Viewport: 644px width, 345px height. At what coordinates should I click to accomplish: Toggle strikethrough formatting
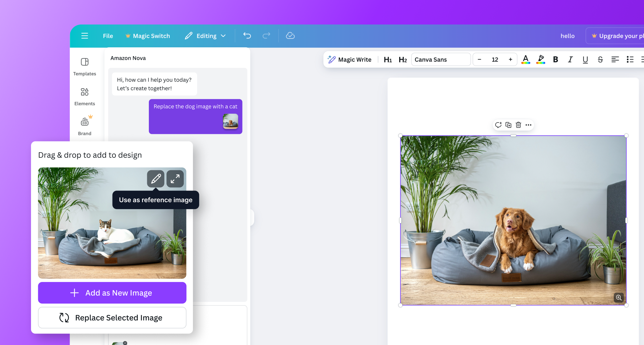(600, 59)
